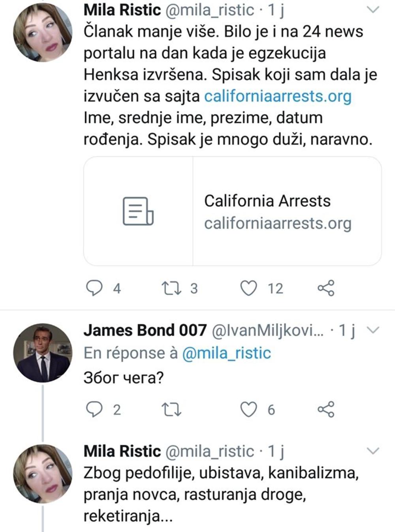Expand options for bottom Mila Ristic tweet
The height and width of the screenshot is (532, 395).
373,451
